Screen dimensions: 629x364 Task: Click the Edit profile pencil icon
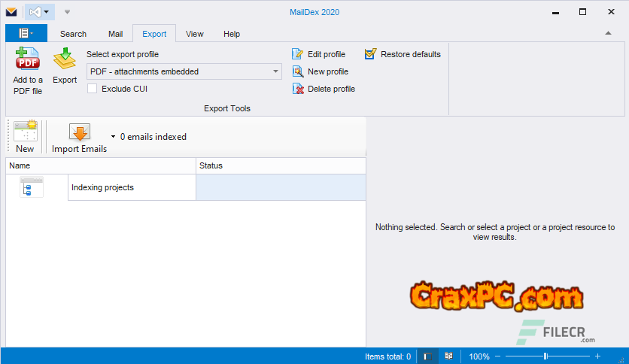click(x=297, y=54)
